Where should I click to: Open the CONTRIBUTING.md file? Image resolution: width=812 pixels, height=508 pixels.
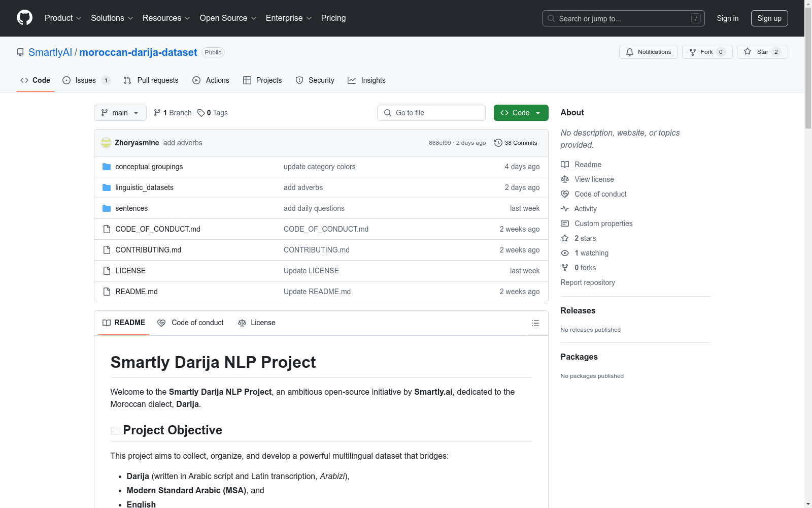pyautogui.click(x=148, y=250)
